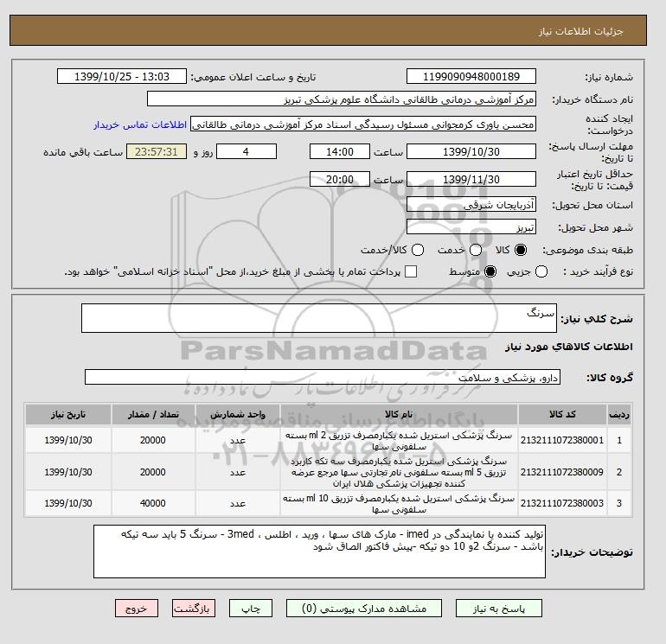Select the خدمت radio button
The width and height of the screenshot is (666, 644).
476,250
